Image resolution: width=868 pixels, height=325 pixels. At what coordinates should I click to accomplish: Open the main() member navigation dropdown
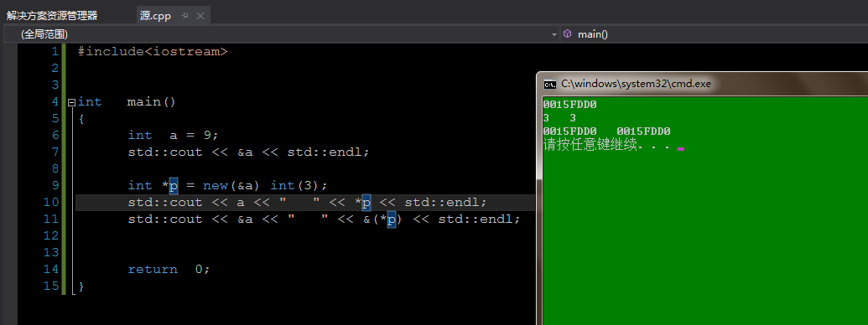(714, 34)
